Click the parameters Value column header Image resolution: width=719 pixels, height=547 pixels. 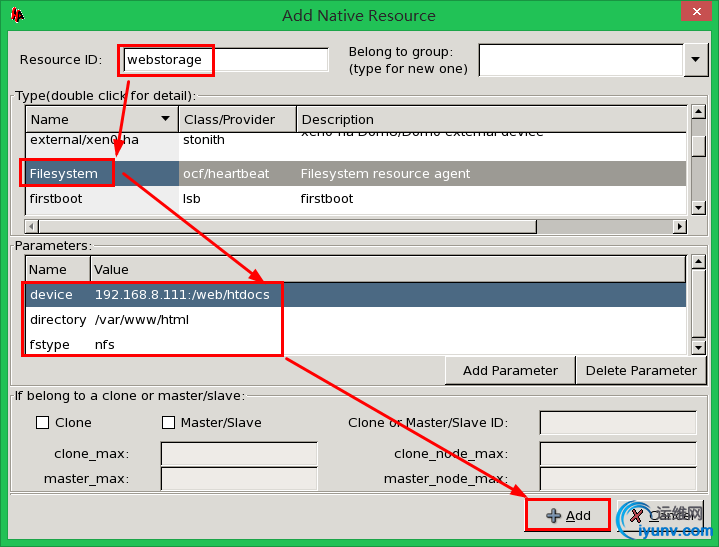(388, 269)
